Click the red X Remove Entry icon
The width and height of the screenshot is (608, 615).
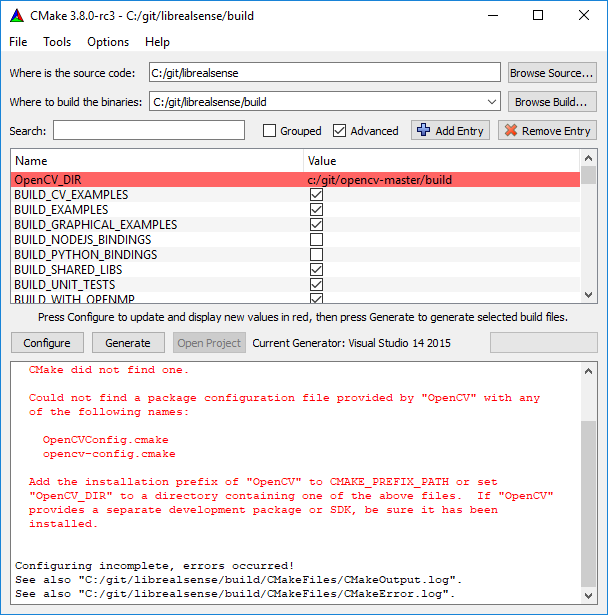pos(510,131)
